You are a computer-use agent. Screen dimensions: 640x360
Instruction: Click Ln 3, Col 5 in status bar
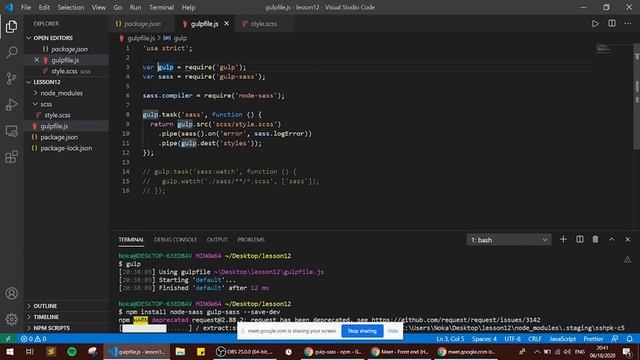(x=450, y=339)
